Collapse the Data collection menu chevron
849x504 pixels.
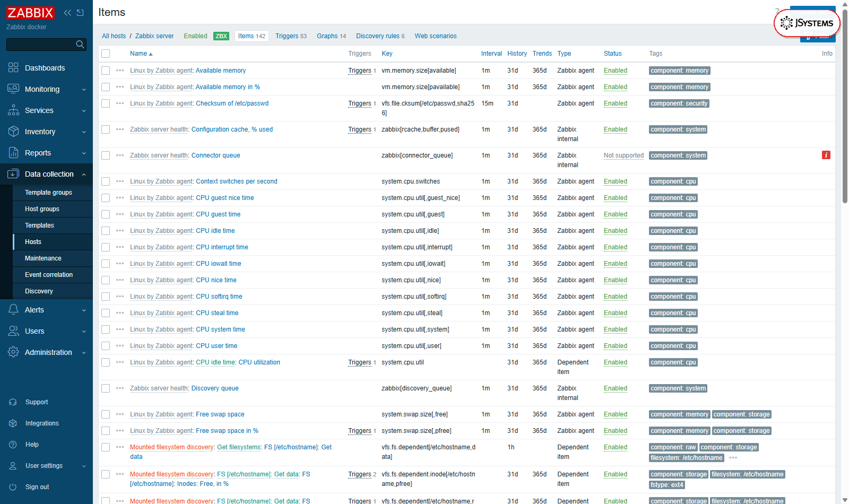84,175
